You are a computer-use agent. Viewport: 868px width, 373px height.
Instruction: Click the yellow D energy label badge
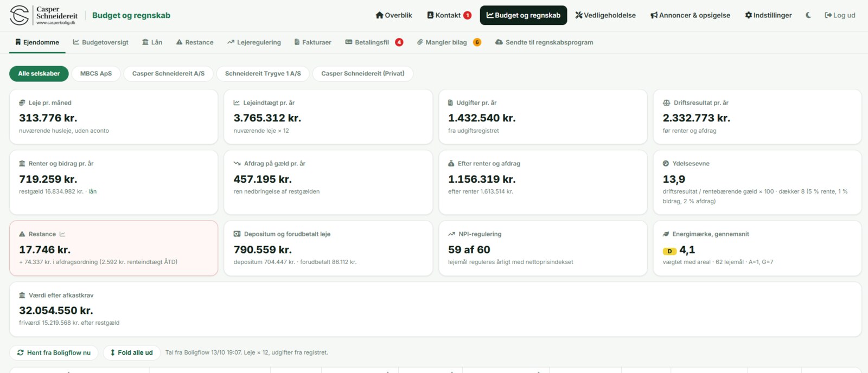pos(669,251)
